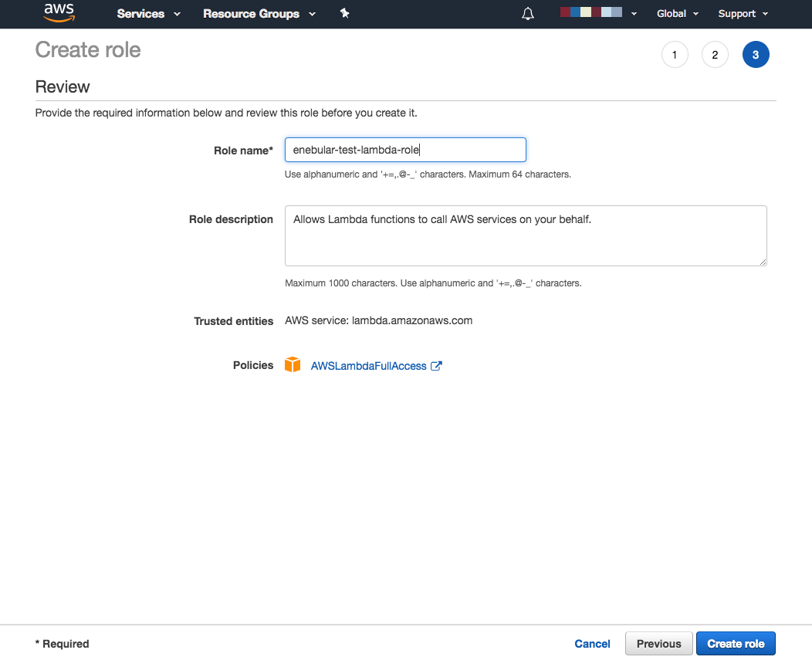Jump to step 2 circle

tap(715, 55)
